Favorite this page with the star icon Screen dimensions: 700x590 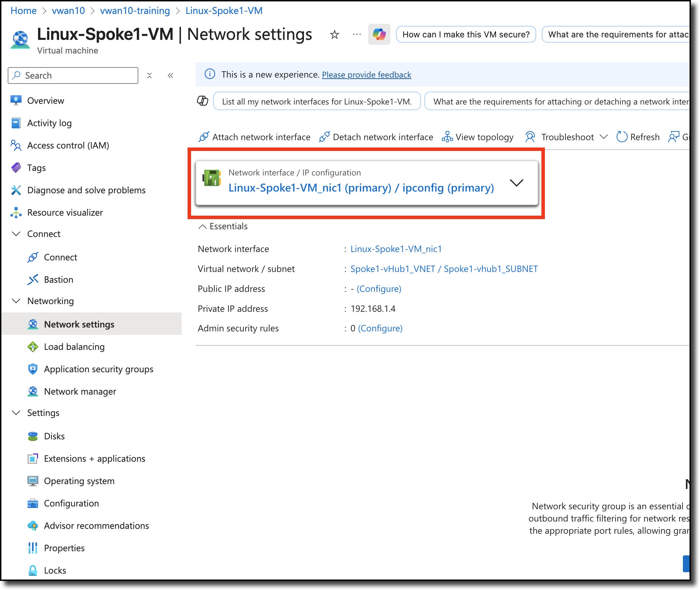pos(334,35)
